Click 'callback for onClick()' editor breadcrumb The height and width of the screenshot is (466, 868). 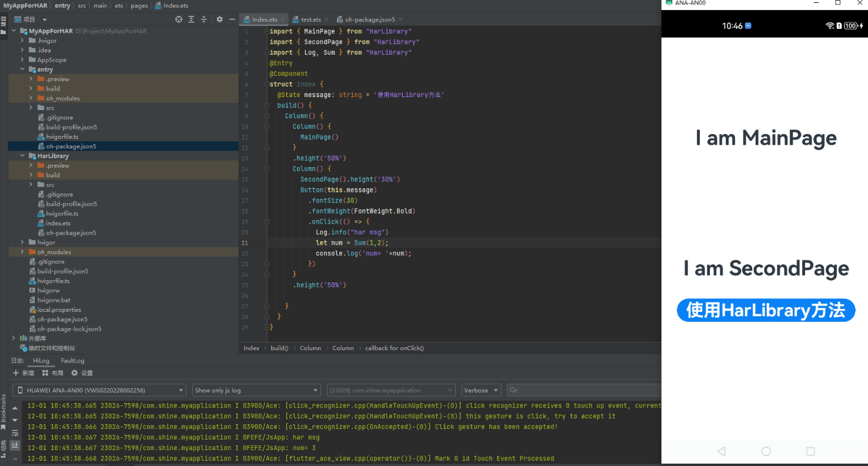coord(395,348)
